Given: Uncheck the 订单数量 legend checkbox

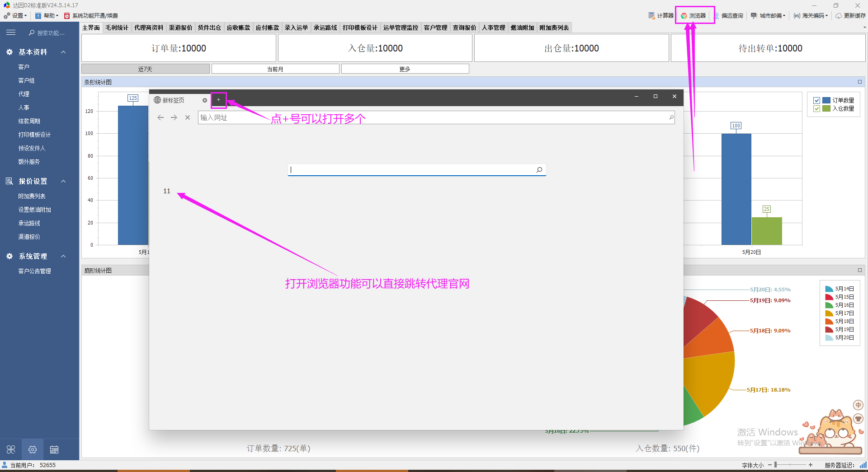Looking at the screenshot, I should pyautogui.click(x=816, y=100).
